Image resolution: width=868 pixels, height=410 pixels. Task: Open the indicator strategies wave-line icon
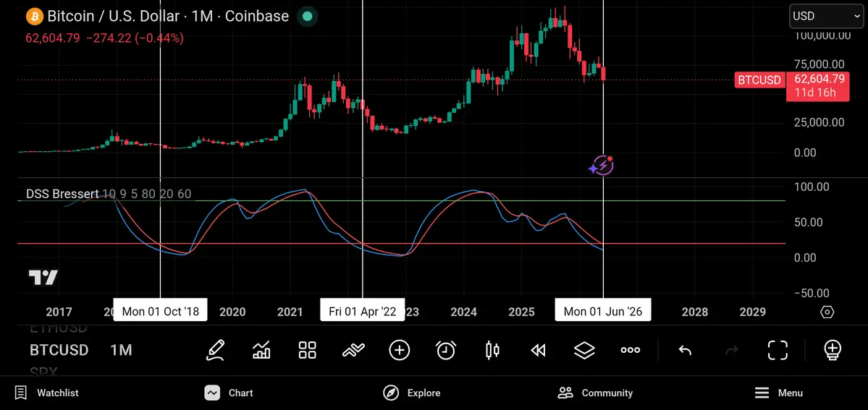(x=353, y=350)
